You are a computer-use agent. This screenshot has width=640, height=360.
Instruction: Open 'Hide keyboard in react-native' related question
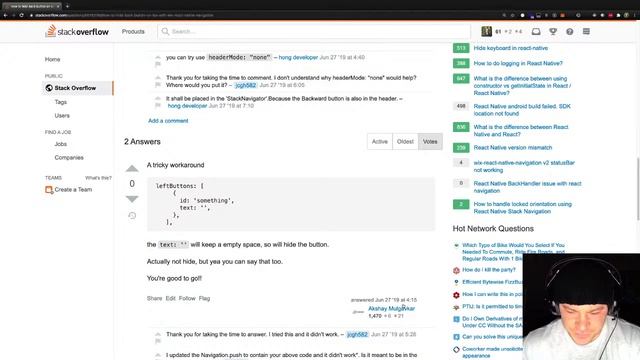point(511,48)
